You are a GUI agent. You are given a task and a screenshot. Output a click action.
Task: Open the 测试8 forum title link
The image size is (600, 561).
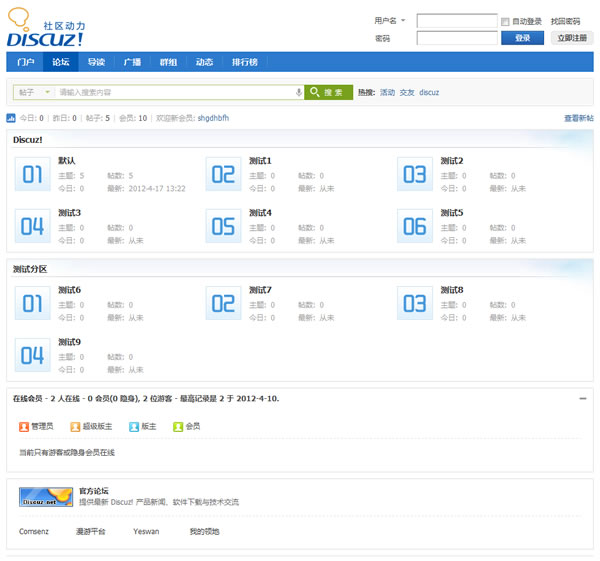tap(452, 290)
